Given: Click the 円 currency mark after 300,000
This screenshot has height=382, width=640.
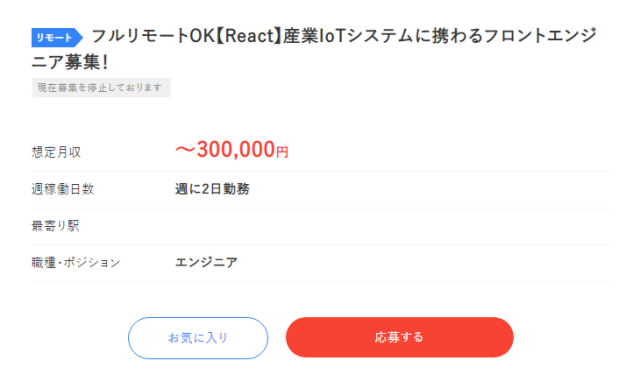Looking at the screenshot, I should (x=282, y=153).
